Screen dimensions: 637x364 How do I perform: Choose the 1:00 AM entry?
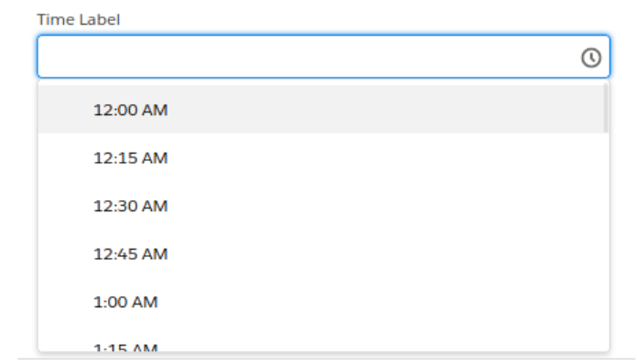[x=321, y=302]
